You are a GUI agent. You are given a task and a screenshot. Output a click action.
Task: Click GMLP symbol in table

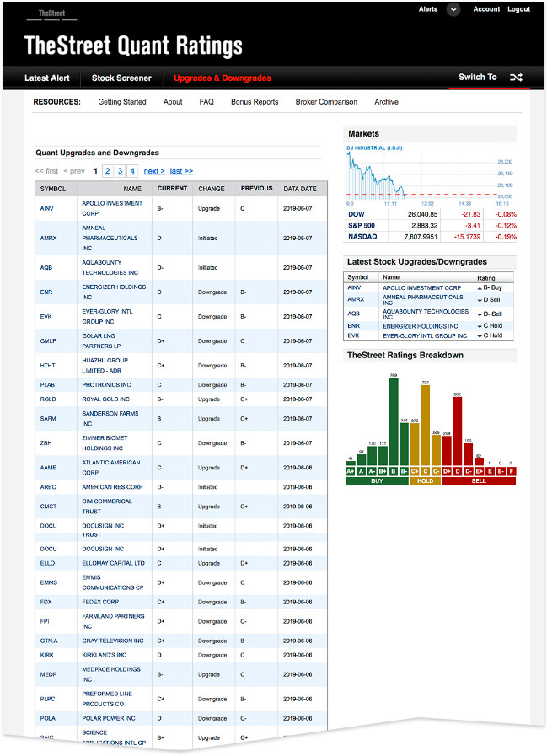(48, 340)
